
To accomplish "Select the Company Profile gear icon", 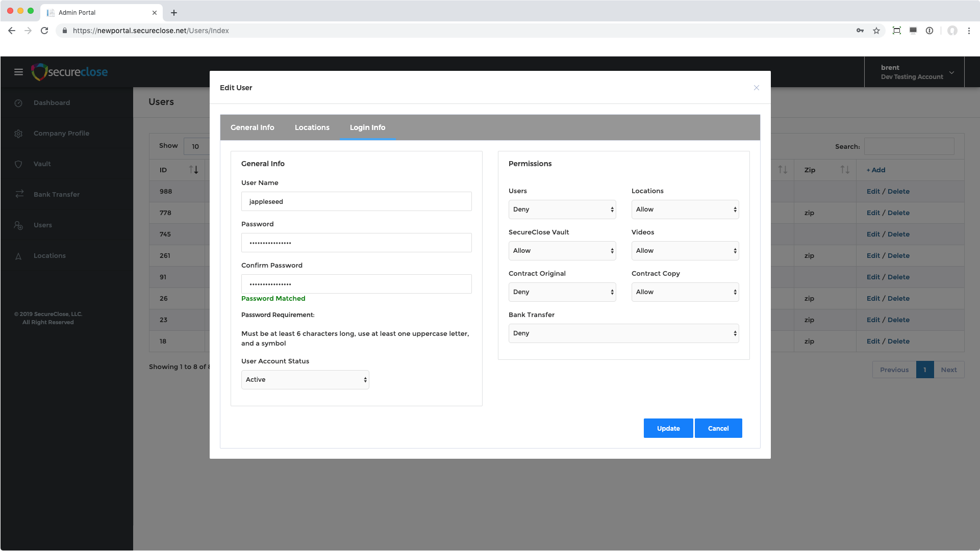I will coord(18,133).
